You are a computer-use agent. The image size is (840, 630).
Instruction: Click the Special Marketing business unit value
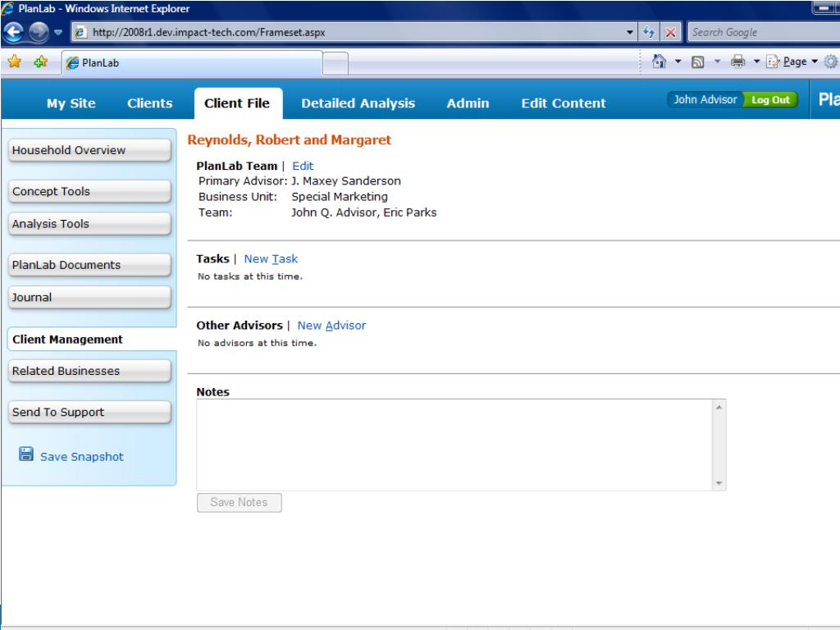[340, 197]
